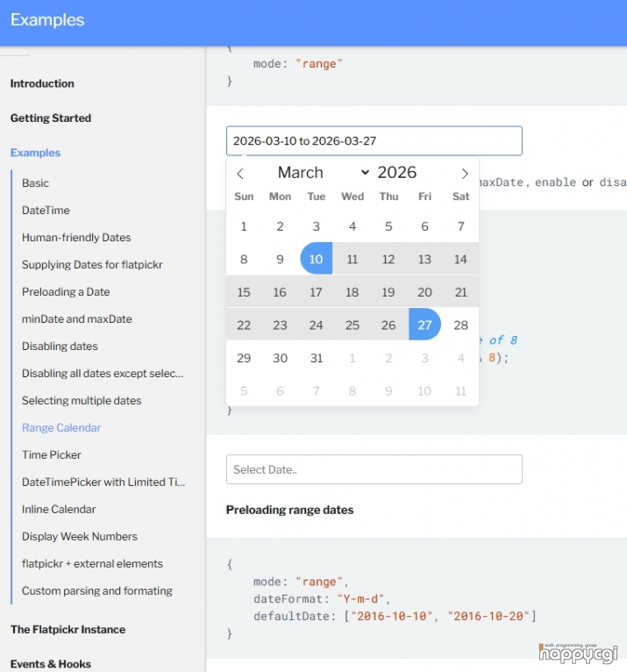
Task: Open the Time Picker example
Action: click(52, 455)
